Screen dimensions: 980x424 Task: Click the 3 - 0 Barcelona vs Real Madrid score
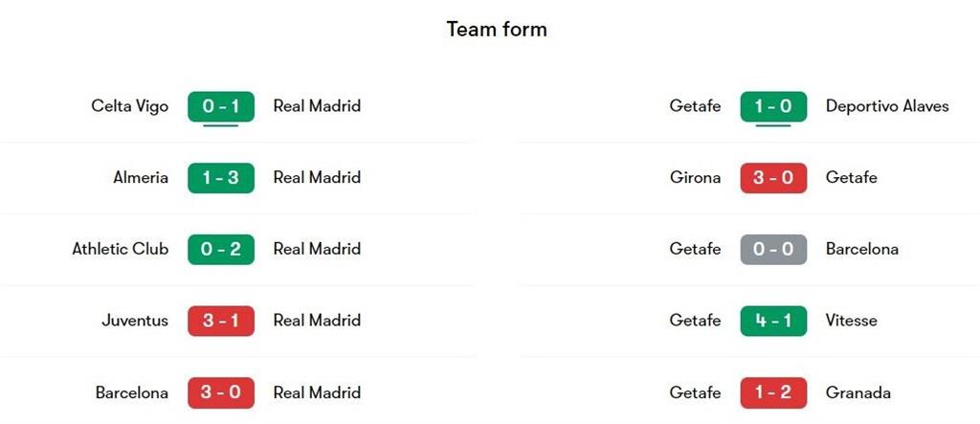[x=221, y=392]
